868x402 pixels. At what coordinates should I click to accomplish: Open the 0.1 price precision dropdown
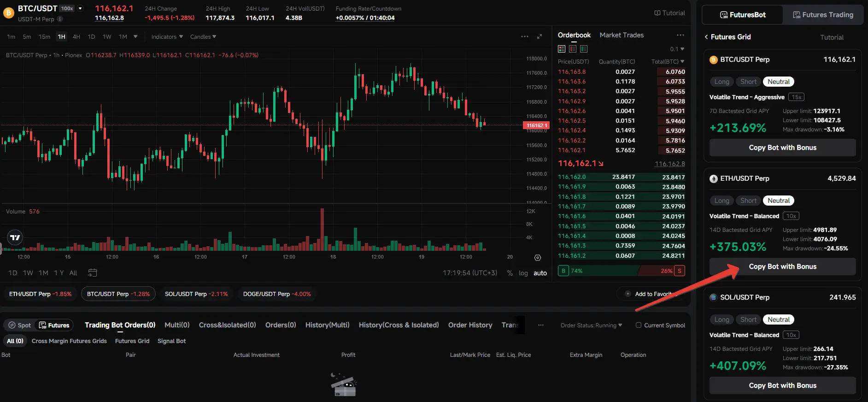[x=677, y=49]
